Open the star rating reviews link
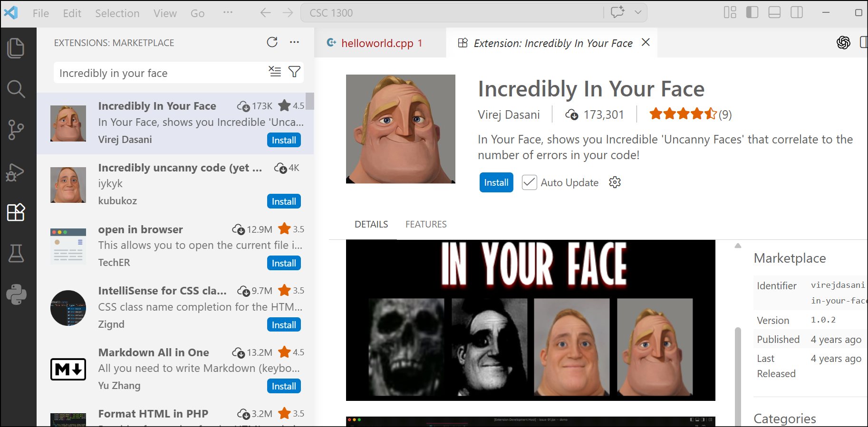The width and height of the screenshot is (868, 427). (690, 114)
